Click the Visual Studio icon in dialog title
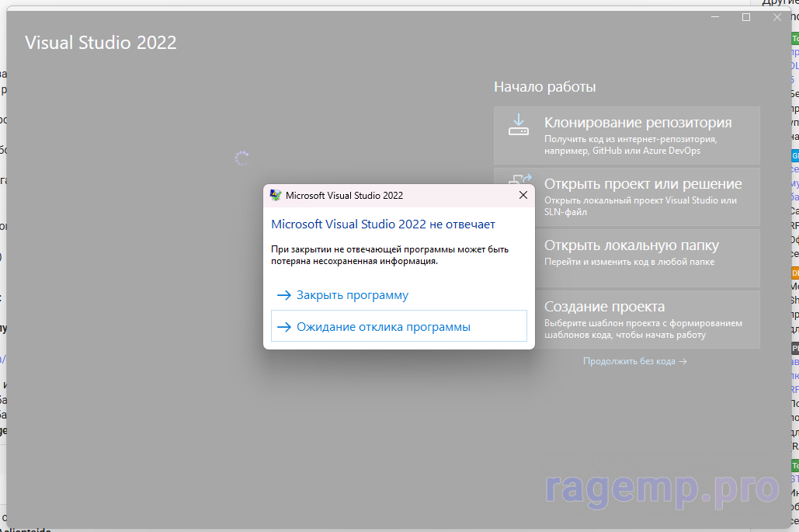This screenshot has height=532, width=799. [276, 195]
